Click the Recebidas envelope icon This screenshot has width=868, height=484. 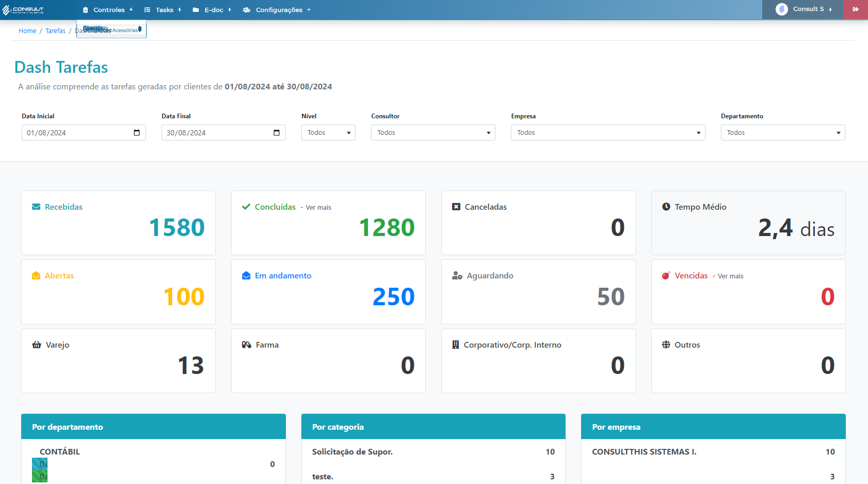coord(36,207)
